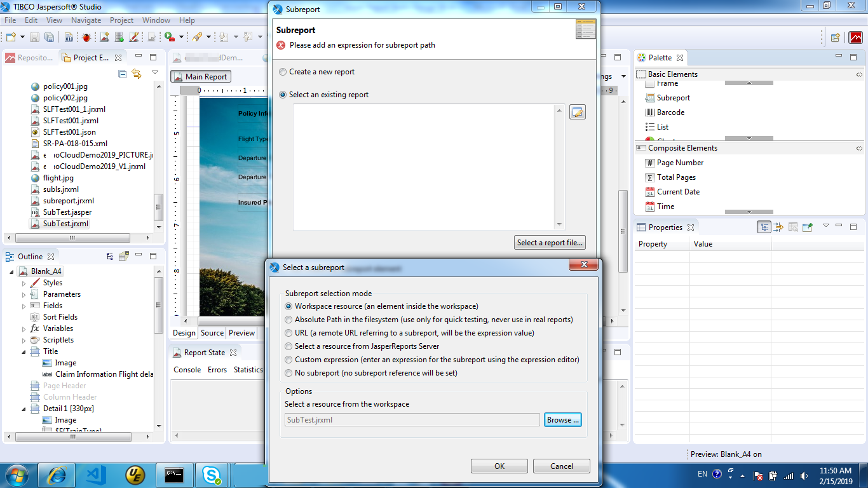
Task: Expand the Parameters node in Outline
Action: [x=24, y=294]
